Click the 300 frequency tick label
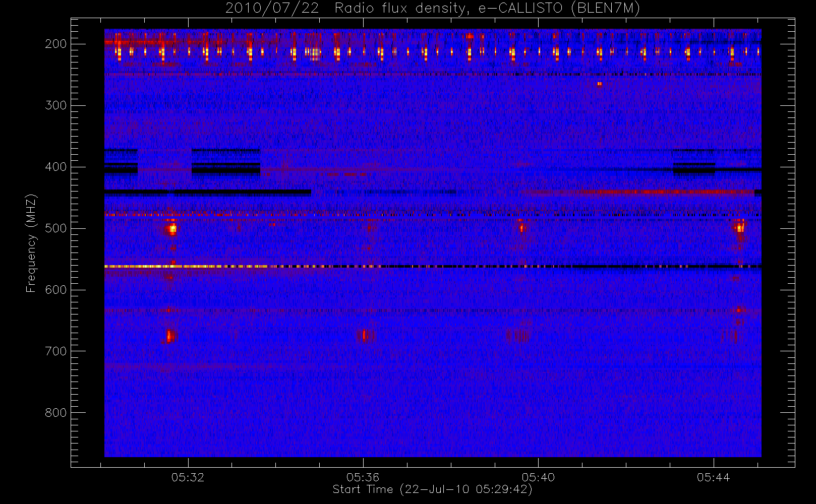Viewport: 816px width, 504px height. coord(55,105)
